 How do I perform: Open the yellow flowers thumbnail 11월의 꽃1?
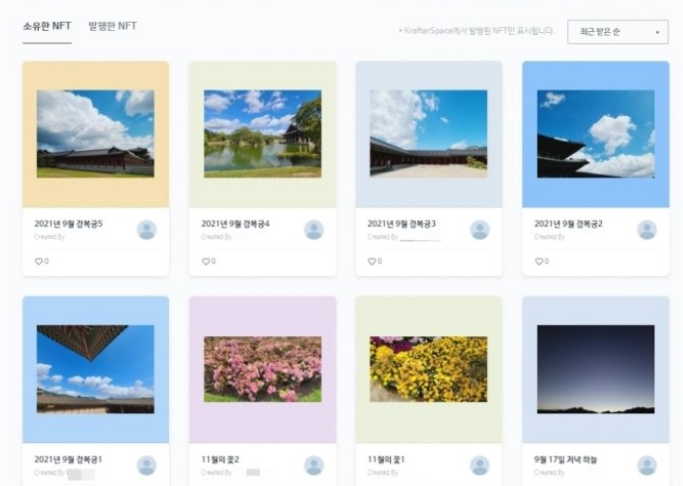[x=429, y=369]
